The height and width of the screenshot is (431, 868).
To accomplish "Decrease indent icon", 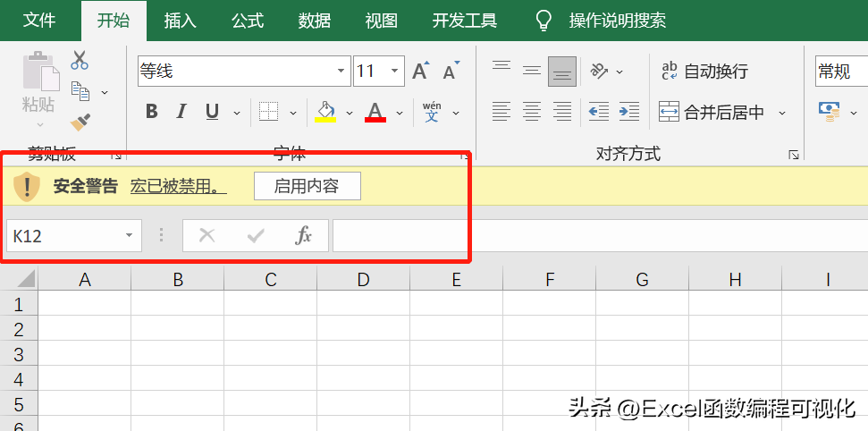I will click(x=599, y=112).
